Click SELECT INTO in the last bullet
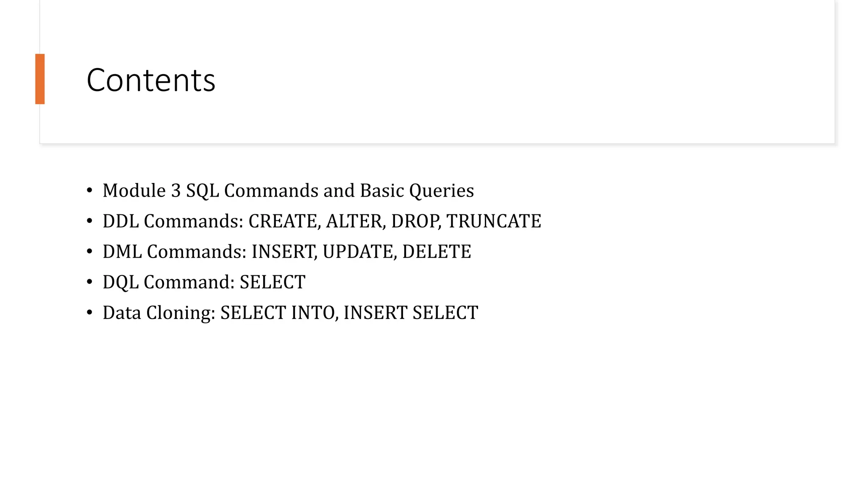Viewport: 868px width, 488px height. [278, 313]
